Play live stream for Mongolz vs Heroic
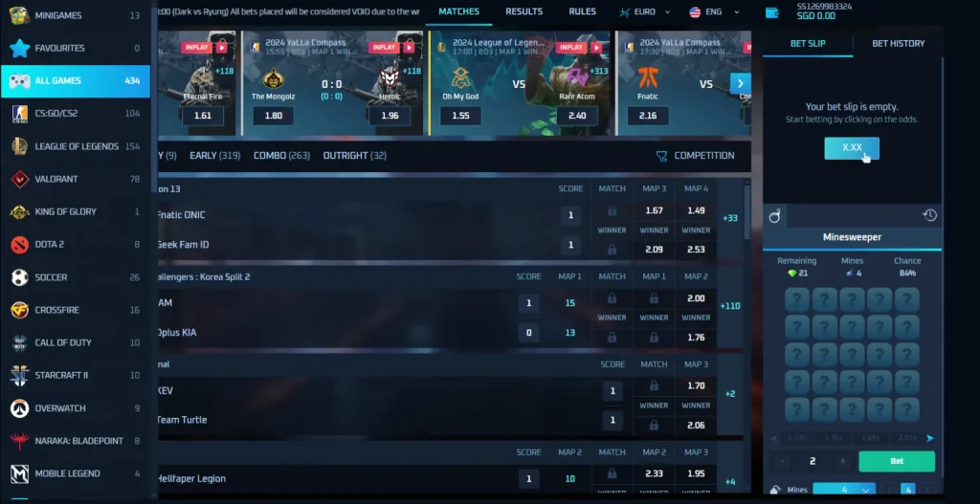The height and width of the screenshot is (504, 980). pyautogui.click(x=409, y=48)
